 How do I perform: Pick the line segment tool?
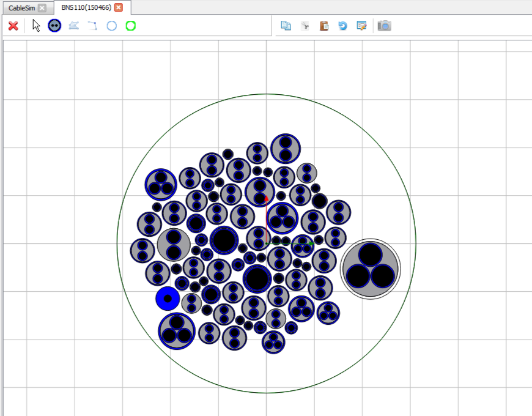[92, 26]
